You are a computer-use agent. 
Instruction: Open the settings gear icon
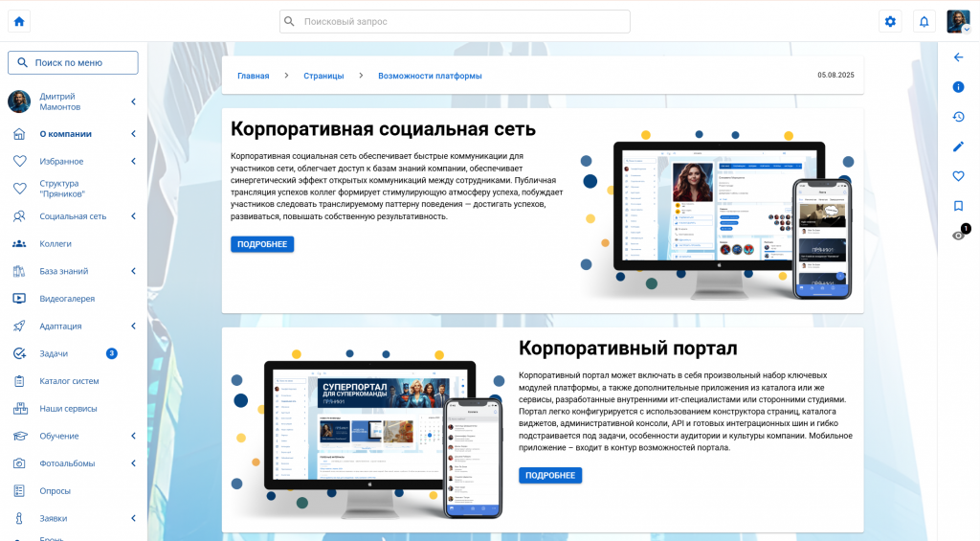(x=890, y=21)
